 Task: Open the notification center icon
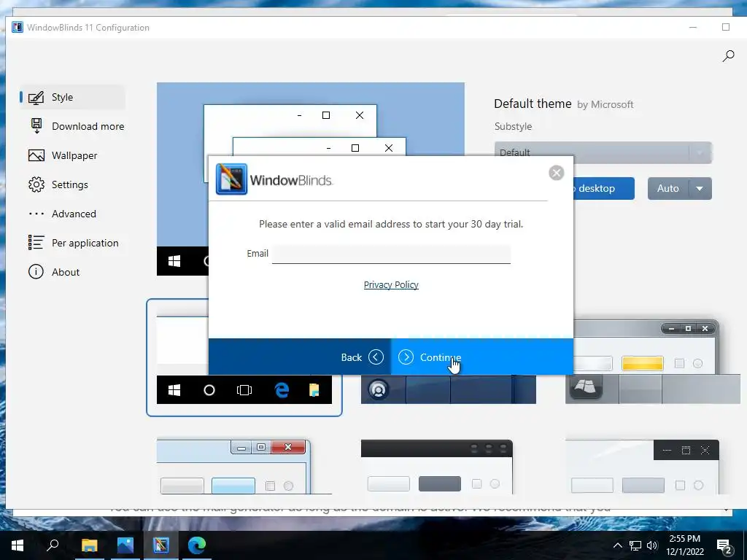point(724,546)
